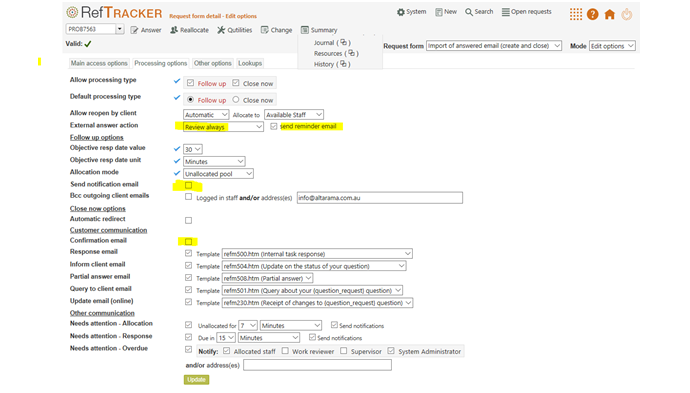Open the help question mark icon
The image size is (690, 393).
tap(593, 14)
